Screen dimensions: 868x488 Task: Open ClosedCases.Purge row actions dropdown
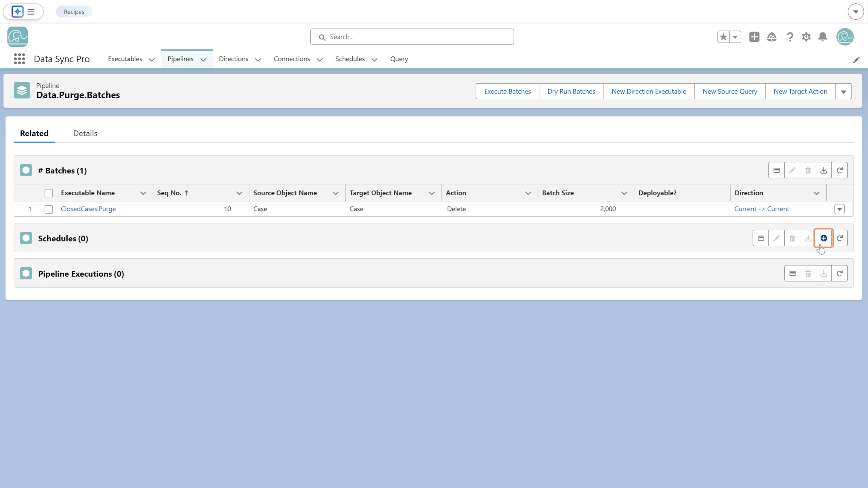(x=839, y=209)
